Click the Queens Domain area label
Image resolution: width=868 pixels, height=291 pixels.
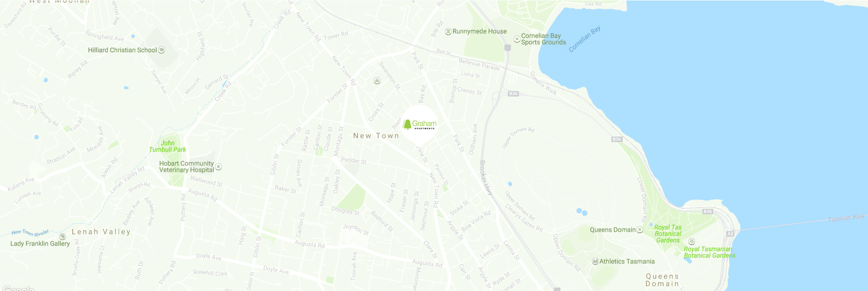click(662, 280)
